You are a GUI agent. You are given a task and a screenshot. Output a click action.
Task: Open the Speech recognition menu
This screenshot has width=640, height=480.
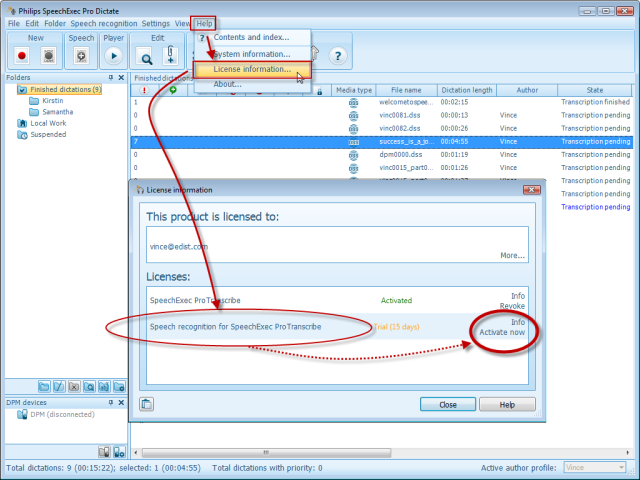(x=104, y=24)
